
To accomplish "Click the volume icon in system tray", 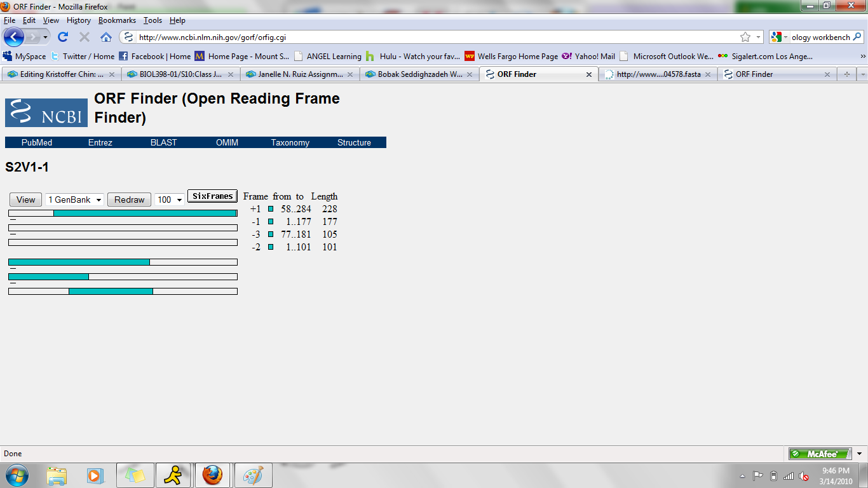I will click(x=804, y=476).
